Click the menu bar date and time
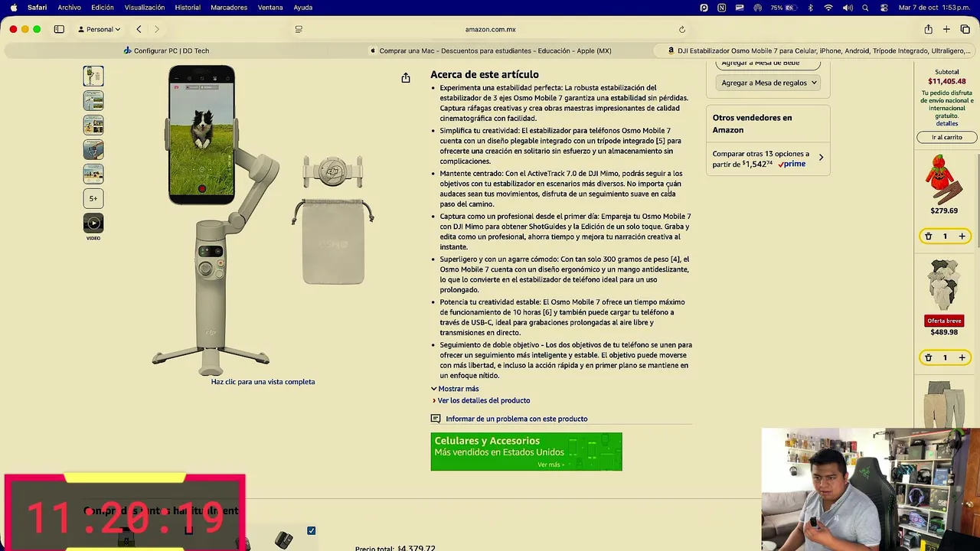 coord(934,8)
